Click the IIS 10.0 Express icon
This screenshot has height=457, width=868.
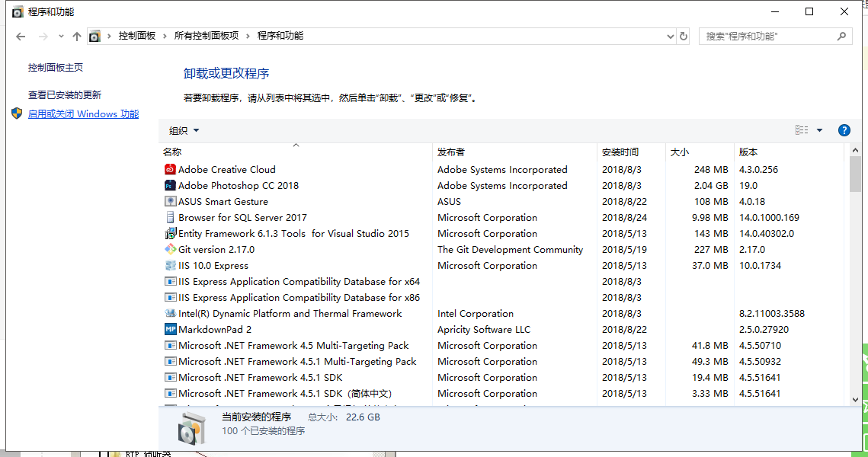171,265
